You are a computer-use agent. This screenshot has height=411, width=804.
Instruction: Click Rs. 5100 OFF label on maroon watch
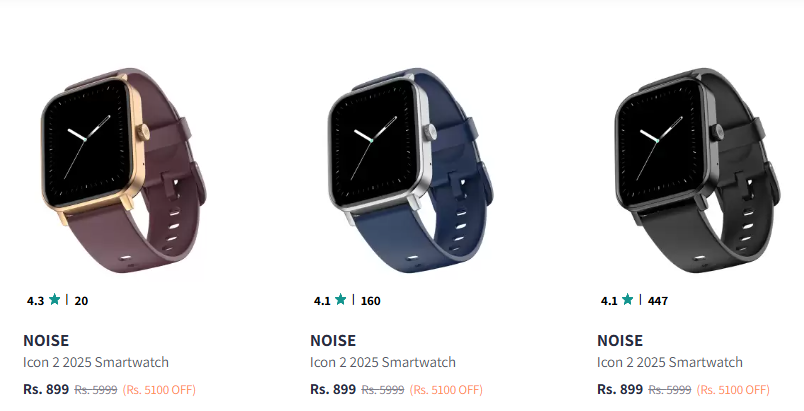[159, 390]
